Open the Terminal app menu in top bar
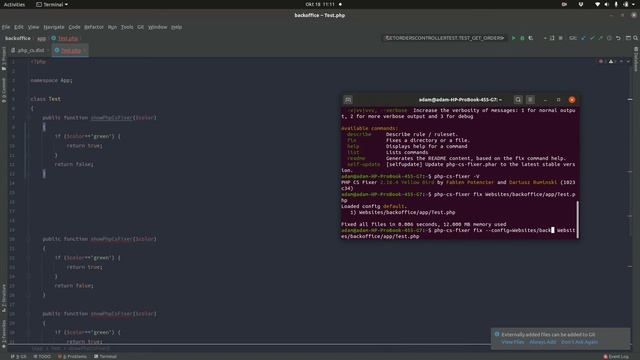 coord(52,4)
